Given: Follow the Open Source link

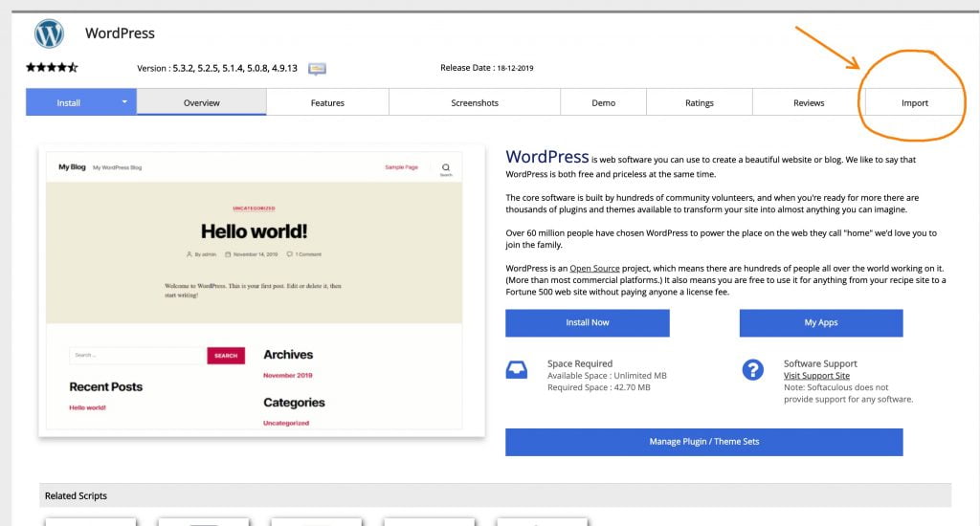Looking at the screenshot, I should (594, 268).
